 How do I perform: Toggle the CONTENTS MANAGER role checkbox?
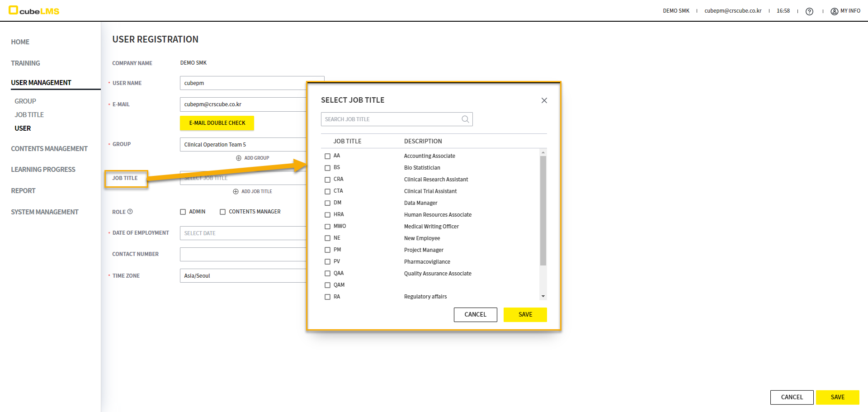point(223,212)
